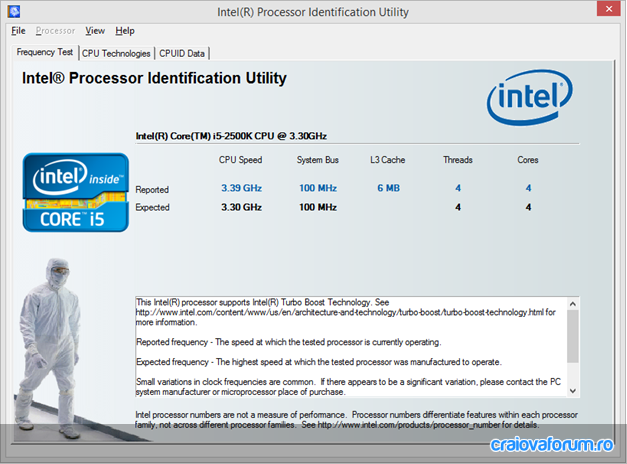Click the description box scrollbar thumb
This screenshot has width=627, height=464.
point(573,336)
